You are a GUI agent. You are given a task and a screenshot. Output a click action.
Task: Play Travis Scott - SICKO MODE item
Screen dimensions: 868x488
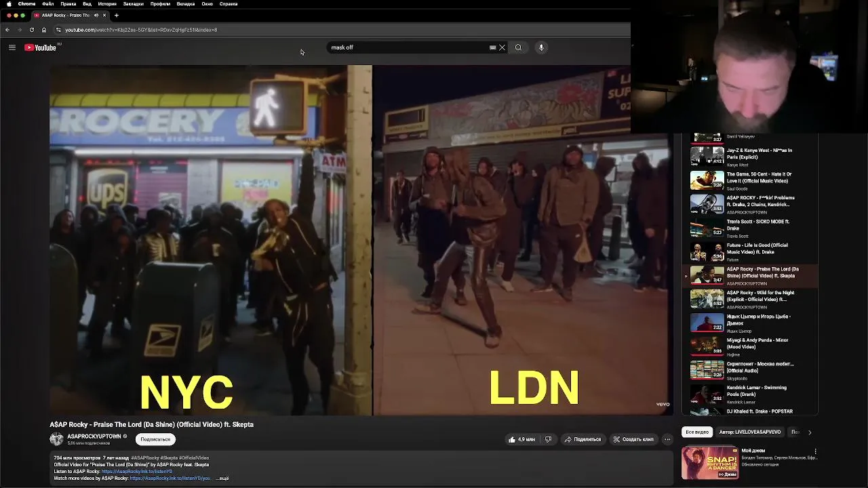point(750,228)
